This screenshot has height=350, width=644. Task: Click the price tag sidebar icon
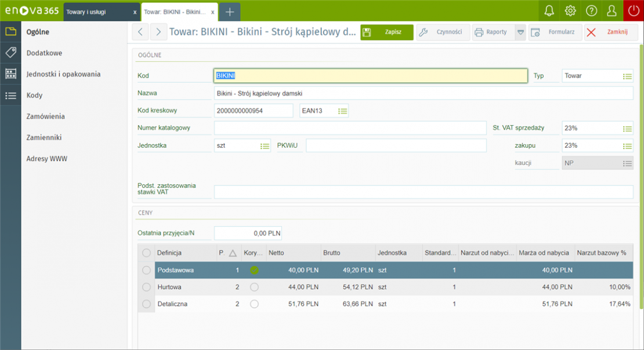click(10, 53)
